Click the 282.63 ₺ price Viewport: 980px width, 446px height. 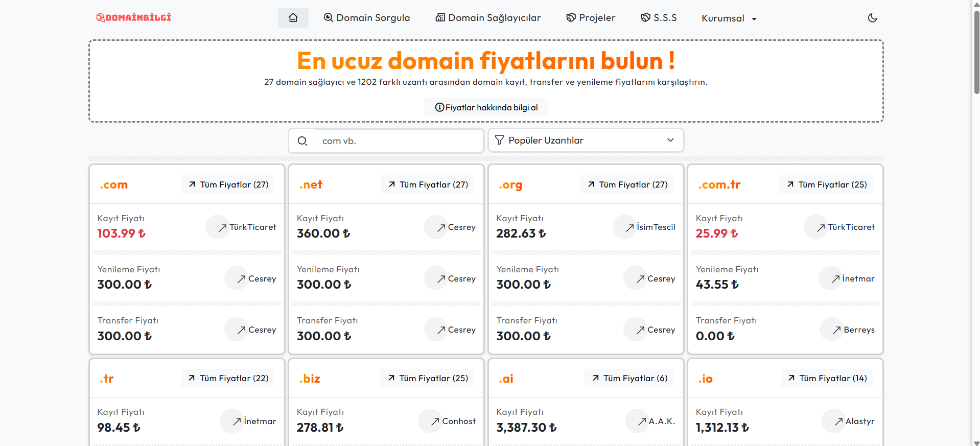[x=521, y=233]
